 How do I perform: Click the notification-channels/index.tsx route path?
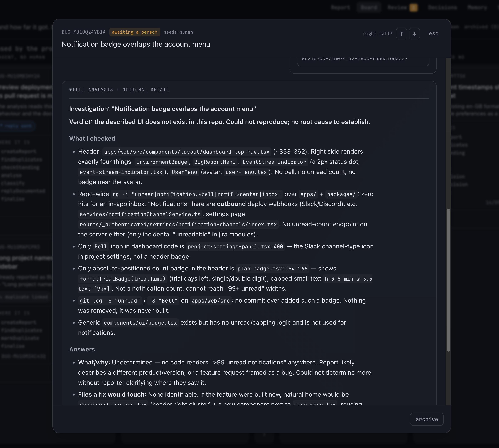(178, 225)
